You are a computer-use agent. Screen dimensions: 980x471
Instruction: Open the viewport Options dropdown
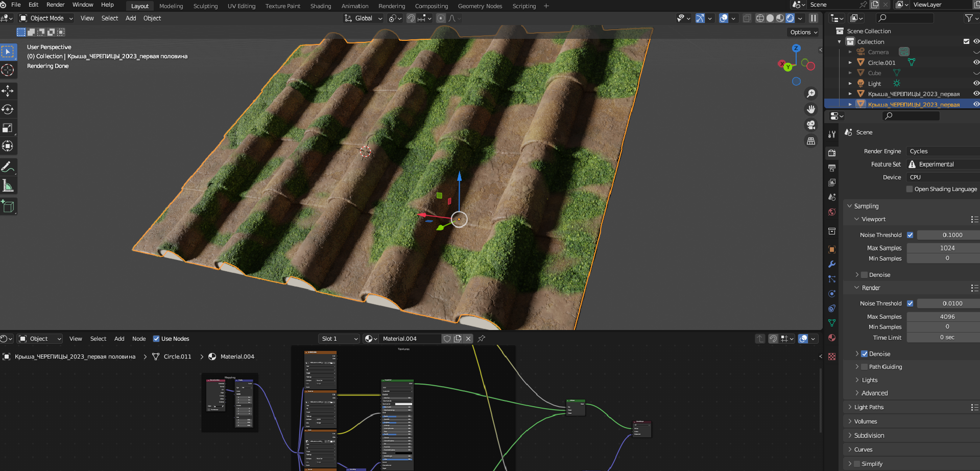(804, 32)
